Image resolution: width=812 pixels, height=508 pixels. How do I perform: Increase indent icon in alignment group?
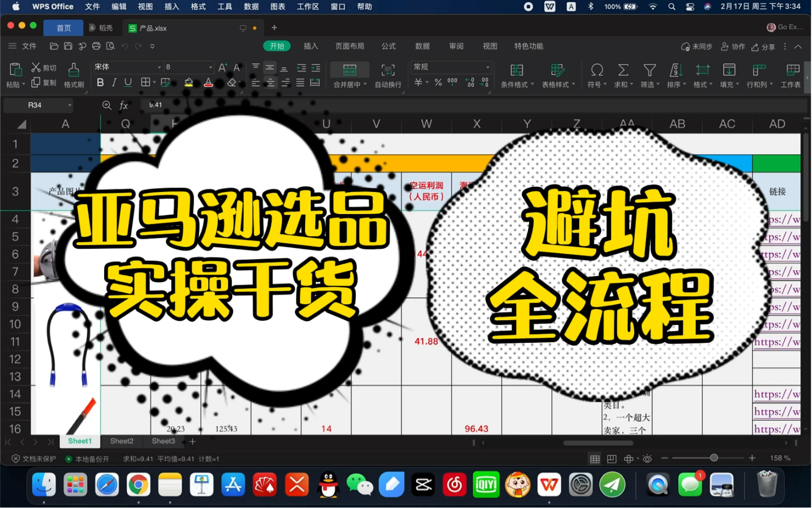point(316,67)
